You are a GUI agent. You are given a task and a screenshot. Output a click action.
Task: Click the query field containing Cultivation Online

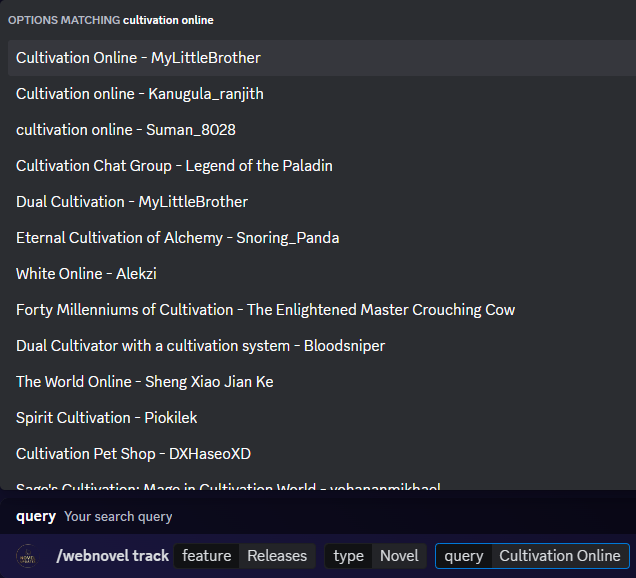coord(558,556)
